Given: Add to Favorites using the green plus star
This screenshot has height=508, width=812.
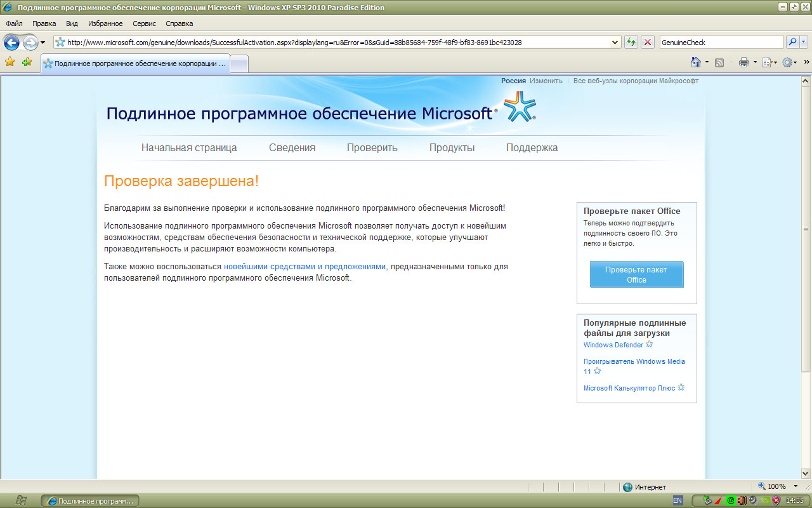Looking at the screenshot, I should (x=27, y=62).
